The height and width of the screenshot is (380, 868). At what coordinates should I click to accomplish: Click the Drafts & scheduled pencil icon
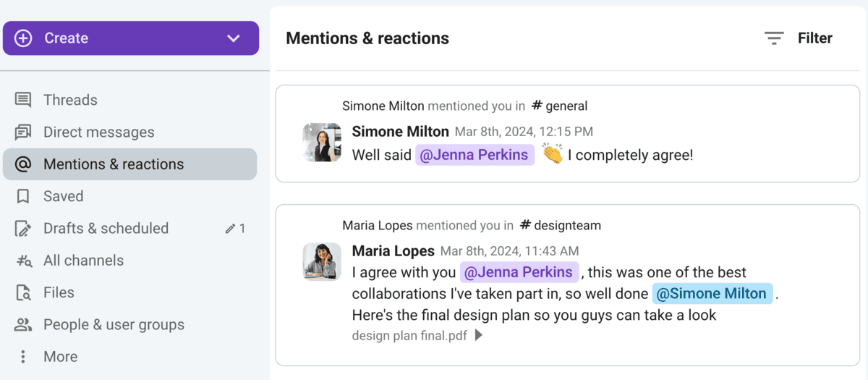click(x=23, y=229)
